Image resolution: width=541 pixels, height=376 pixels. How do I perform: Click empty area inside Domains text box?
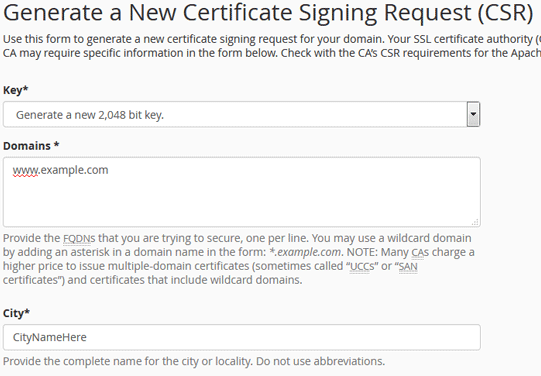point(242,202)
